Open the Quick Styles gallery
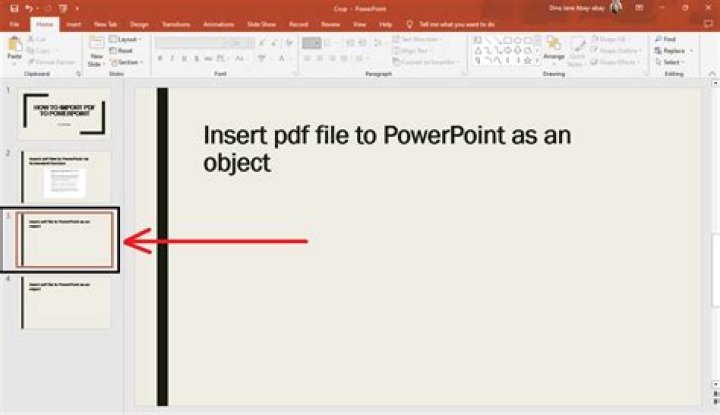Screen dimensions: 720x415 coord(577,51)
